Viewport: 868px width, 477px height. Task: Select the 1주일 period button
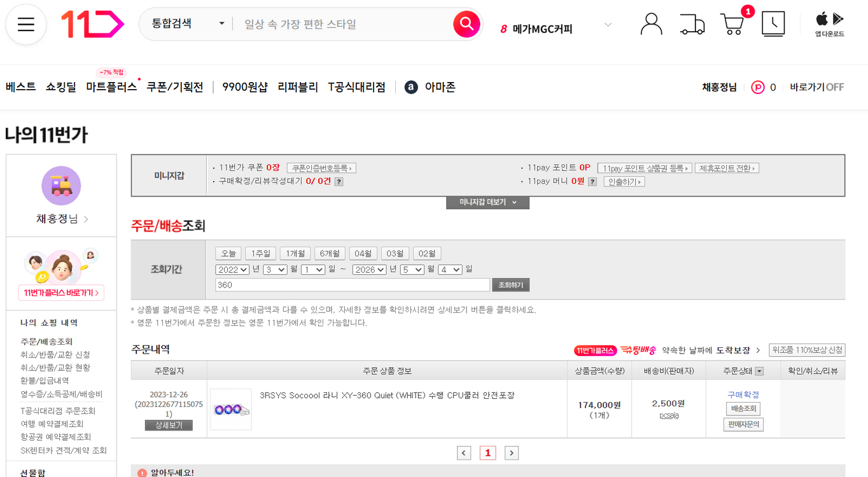click(261, 253)
